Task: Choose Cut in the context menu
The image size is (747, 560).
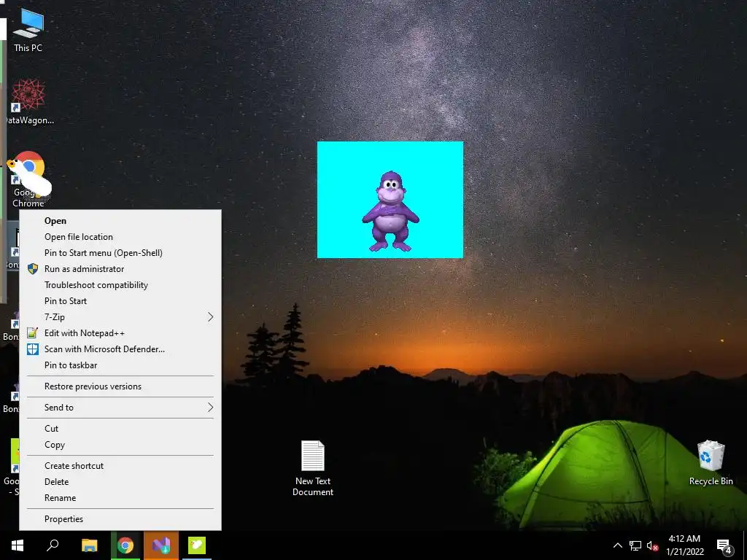Action: coord(120,429)
